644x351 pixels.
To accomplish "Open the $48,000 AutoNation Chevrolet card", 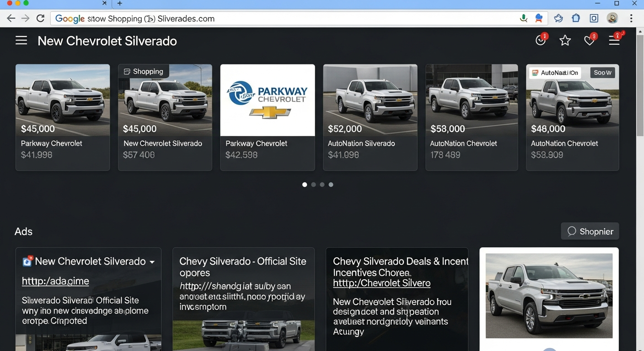I will click(572, 117).
